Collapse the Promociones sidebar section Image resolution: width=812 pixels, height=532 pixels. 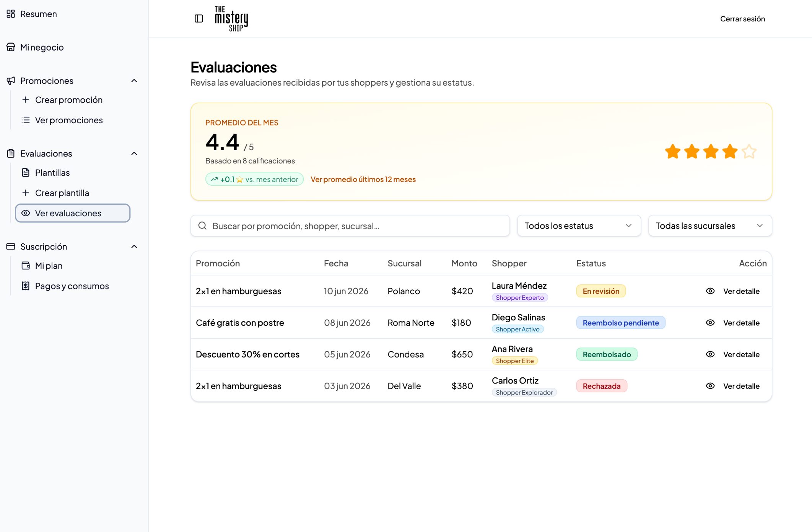134,80
